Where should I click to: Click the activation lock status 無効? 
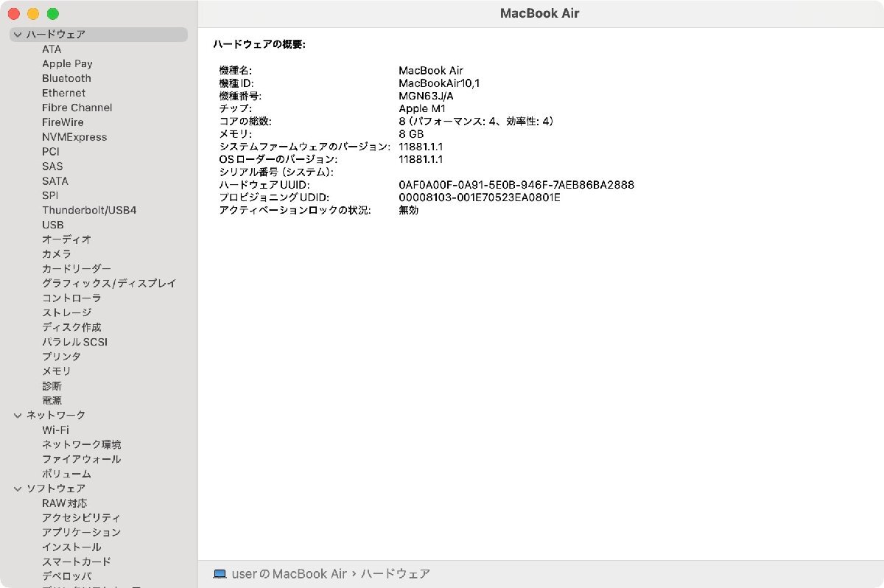tap(408, 210)
